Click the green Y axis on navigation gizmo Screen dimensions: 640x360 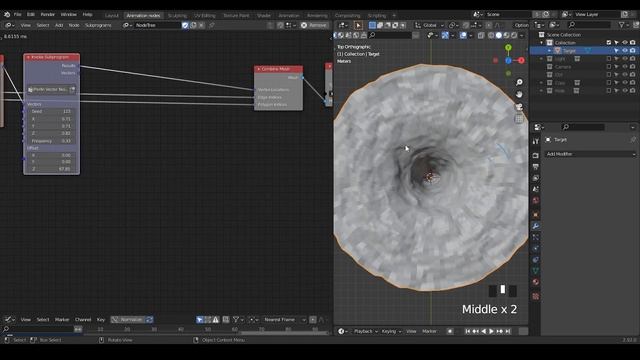[508, 48]
